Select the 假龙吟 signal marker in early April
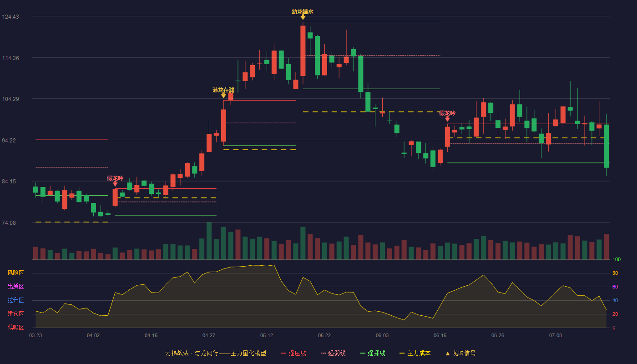The image size is (637, 364). tap(115, 184)
